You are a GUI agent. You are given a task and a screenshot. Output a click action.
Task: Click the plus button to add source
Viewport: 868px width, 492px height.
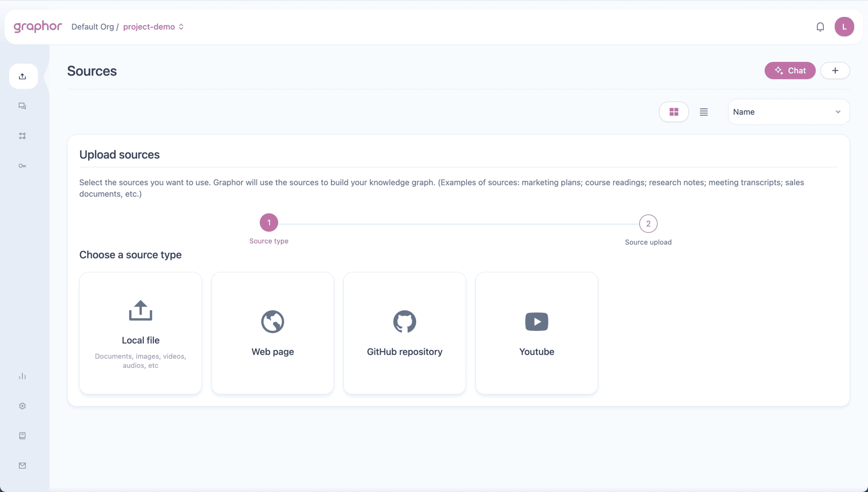point(835,71)
